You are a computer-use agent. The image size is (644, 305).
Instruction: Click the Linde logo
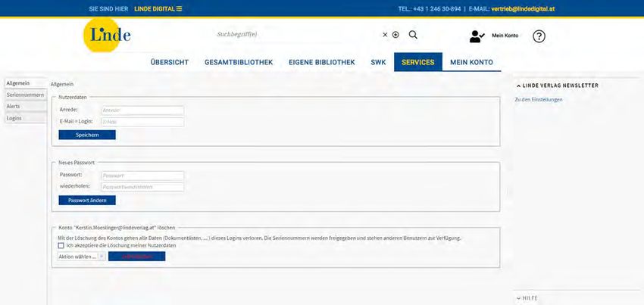(107, 36)
